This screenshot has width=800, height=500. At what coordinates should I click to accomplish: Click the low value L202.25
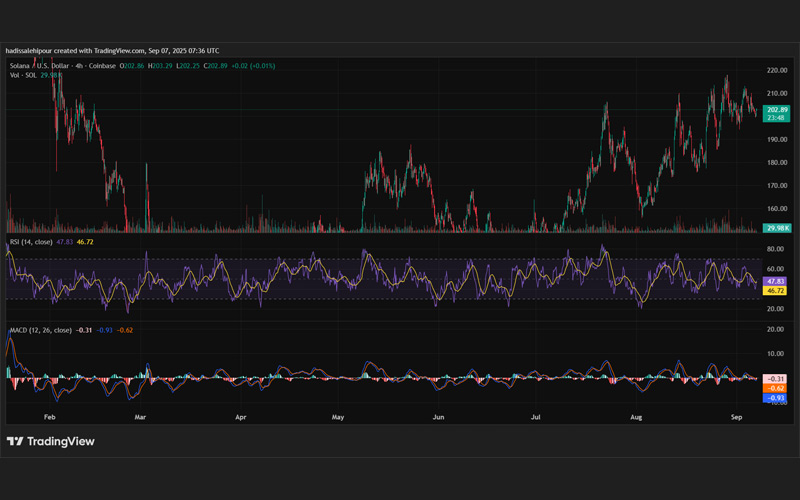188,66
